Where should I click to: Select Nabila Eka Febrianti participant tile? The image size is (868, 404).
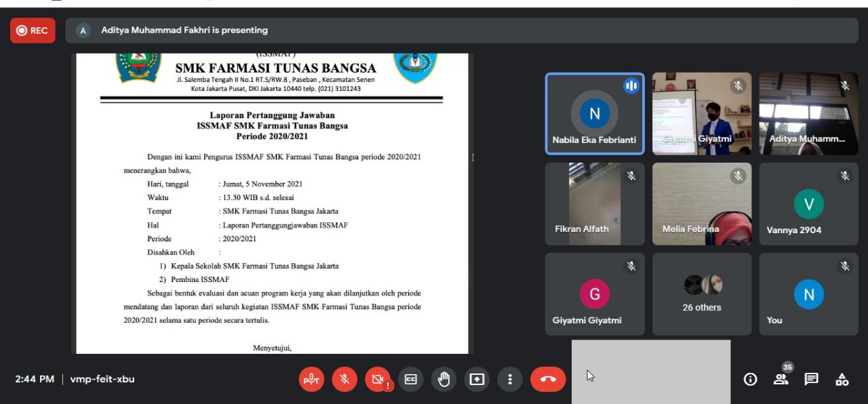coord(595,114)
